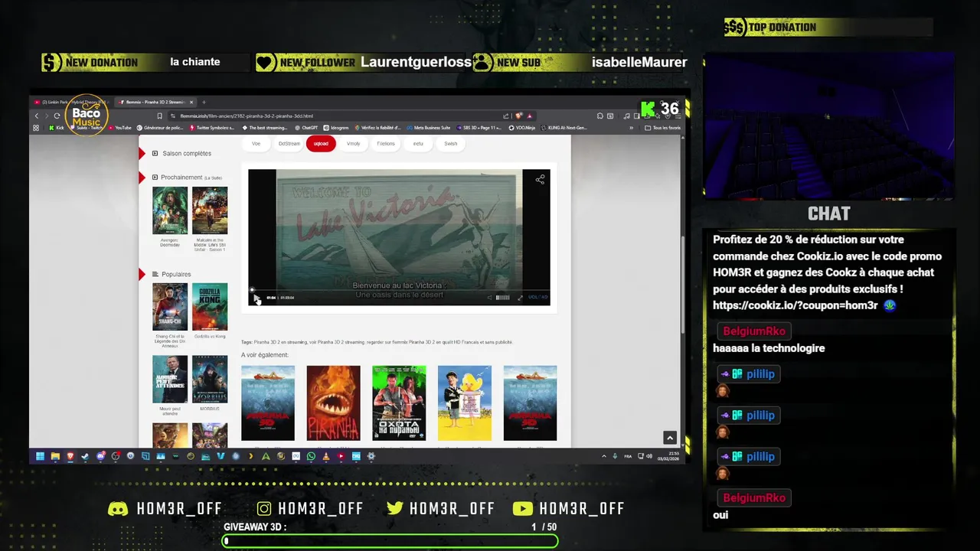This screenshot has height=551, width=980.
Task: Open the green Russian piranha poster
Action: (x=399, y=403)
